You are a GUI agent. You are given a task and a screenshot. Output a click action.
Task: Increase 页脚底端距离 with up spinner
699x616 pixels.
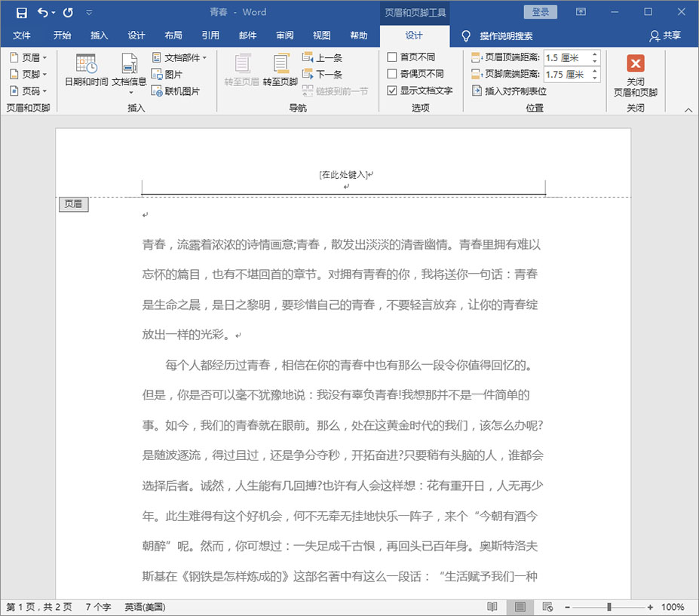click(x=595, y=71)
